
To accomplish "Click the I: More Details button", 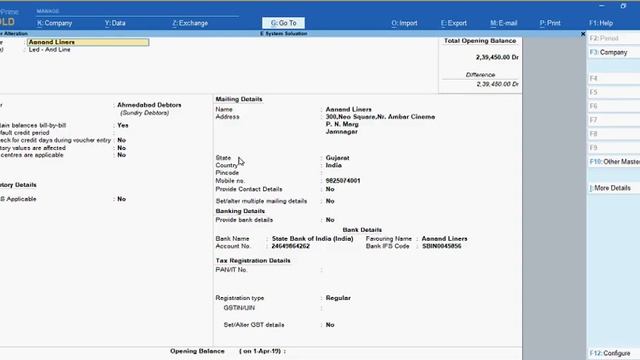I will (613, 188).
